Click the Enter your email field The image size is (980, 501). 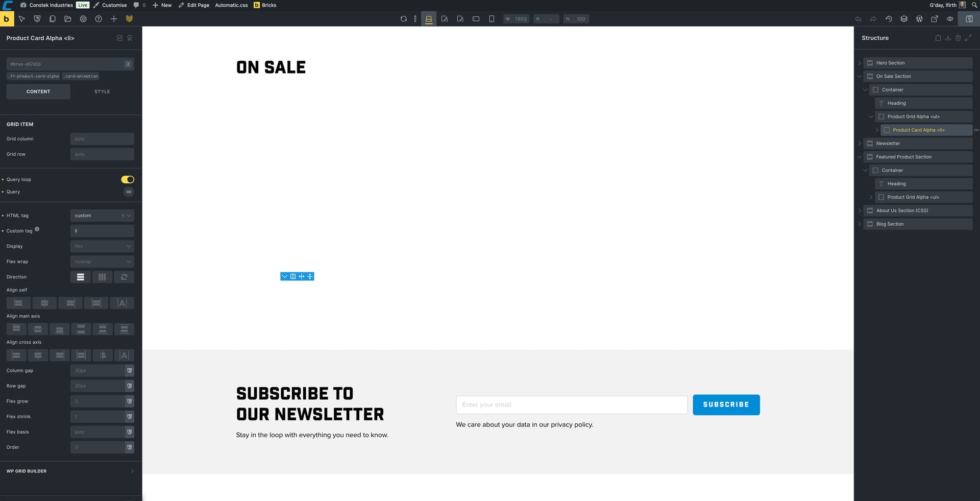coord(571,404)
